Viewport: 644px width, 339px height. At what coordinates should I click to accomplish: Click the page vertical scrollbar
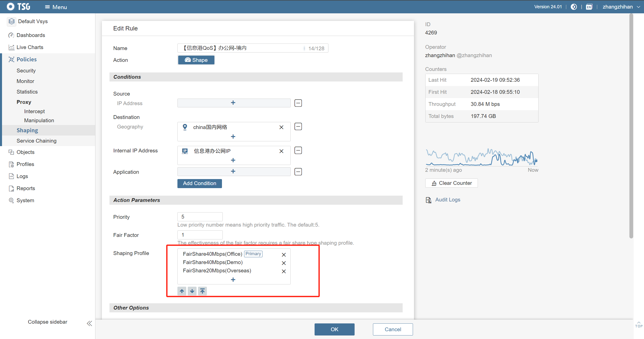pos(631,126)
